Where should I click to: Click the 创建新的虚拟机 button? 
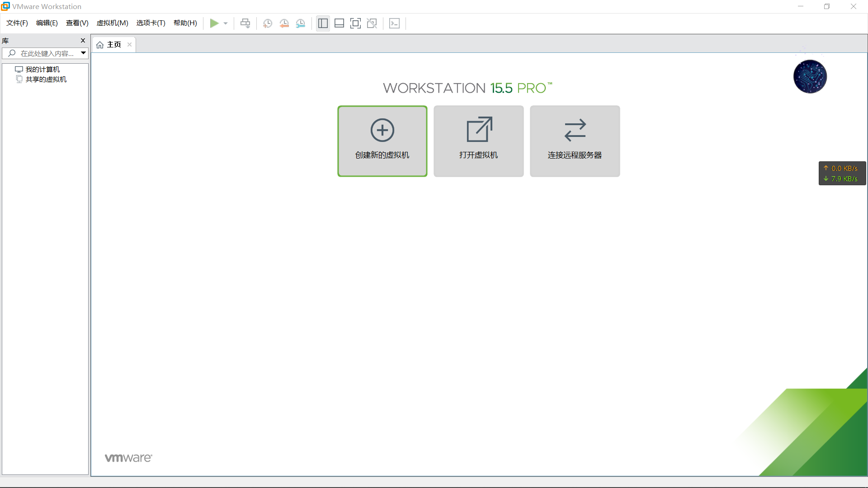tap(382, 141)
